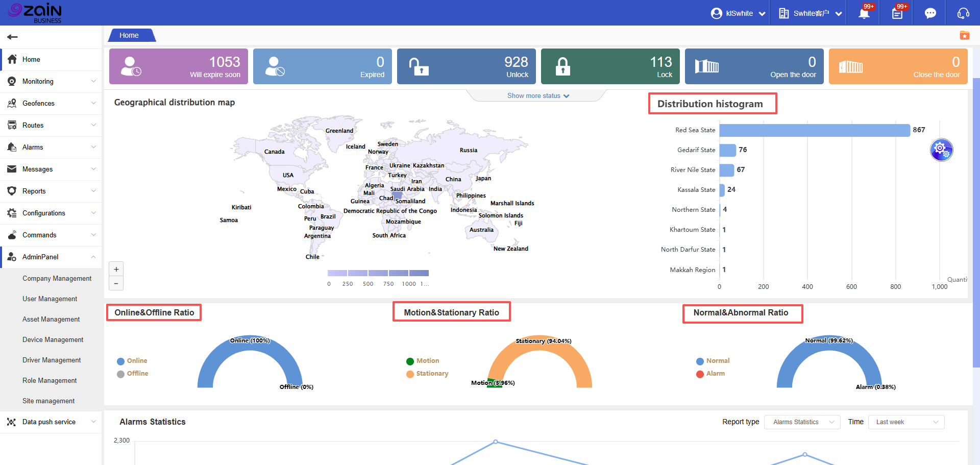Select the Home tab
980x465 pixels.
(x=130, y=35)
